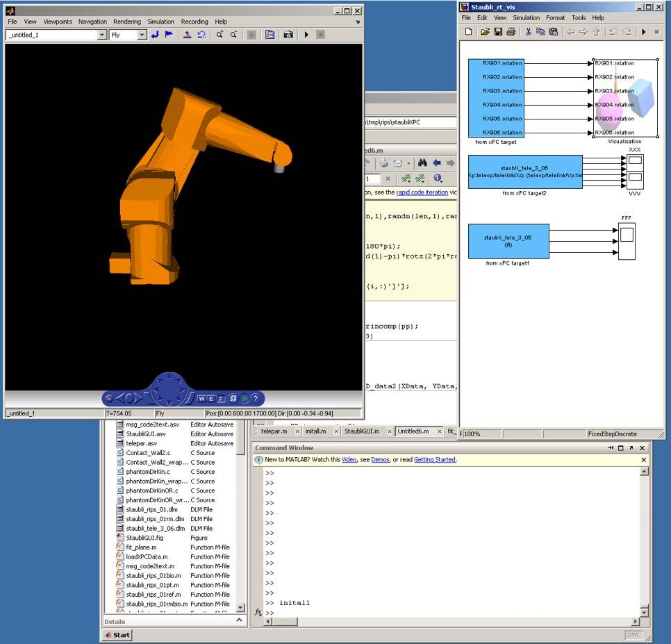Viewport: 671px width, 644px height.
Task: Open the Getting Started link
Action: point(434,460)
